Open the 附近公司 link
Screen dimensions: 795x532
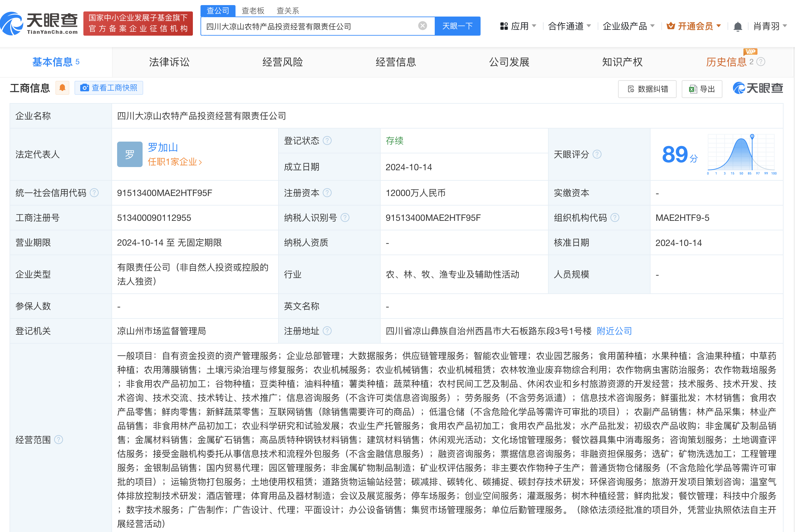point(614,331)
